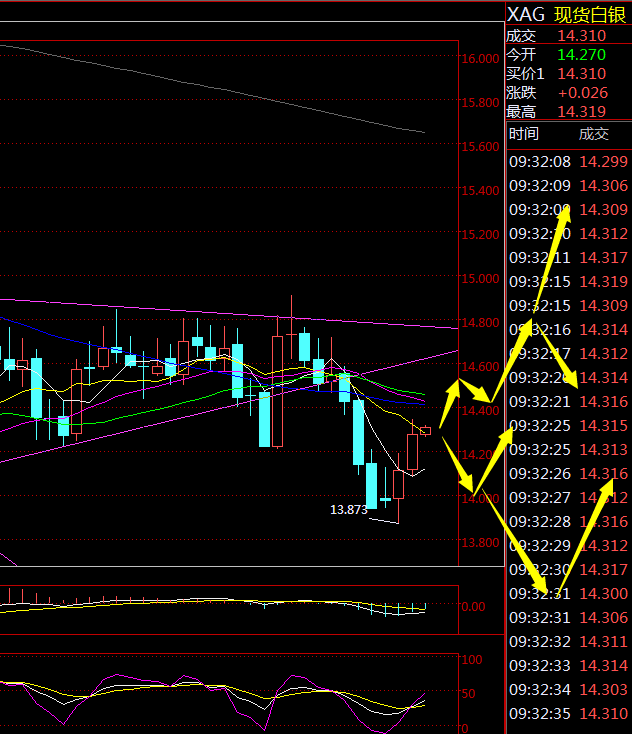Click the latest small red candle on chart
Viewport: 632px width, 734px height.
point(426,431)
